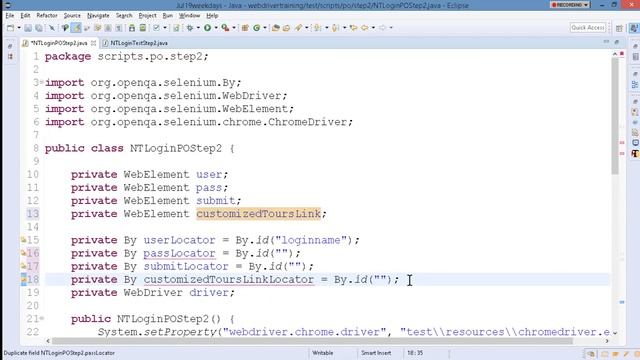Click the red error indicator atop the overview ruler
The image size is (640, 360).
(x=622, y=53)
